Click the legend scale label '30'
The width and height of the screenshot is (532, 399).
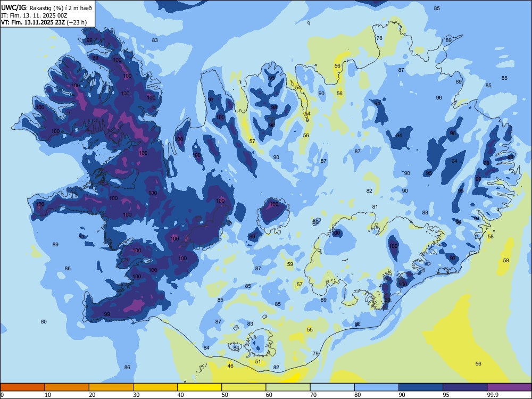tap(136, 395)
